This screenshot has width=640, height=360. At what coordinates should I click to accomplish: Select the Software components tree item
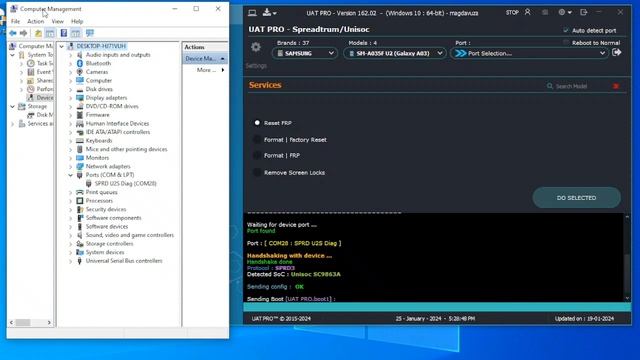click(x=113, y=218)
